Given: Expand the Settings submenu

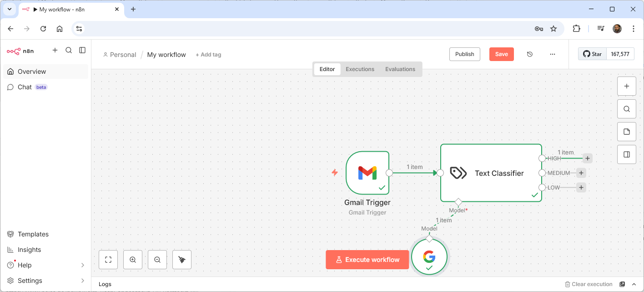Looking at the screenshot, I should [x=82, y=281].
